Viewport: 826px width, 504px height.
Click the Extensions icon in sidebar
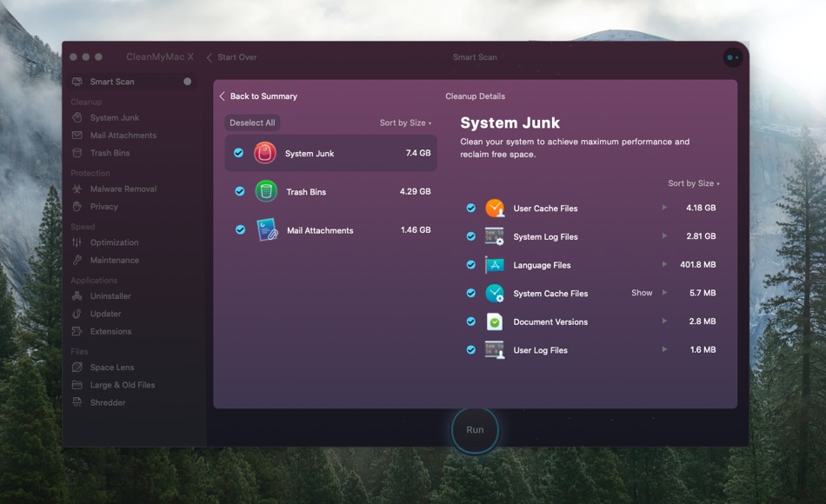tap(77, 331)
